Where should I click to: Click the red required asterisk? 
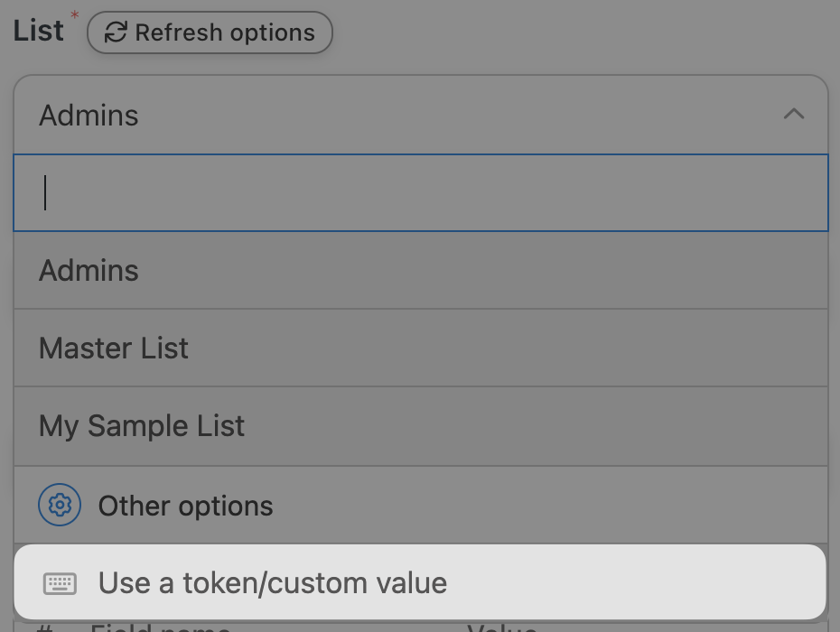(74, 16)
